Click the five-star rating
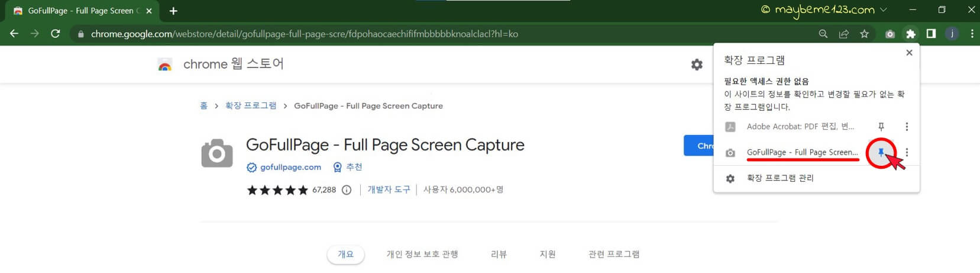 point(277,190)
